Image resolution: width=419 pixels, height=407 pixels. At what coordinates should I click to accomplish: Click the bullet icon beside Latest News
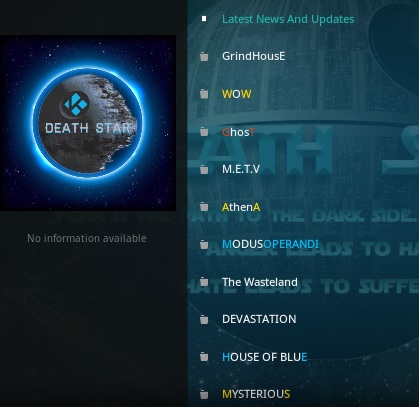point(204,19)
